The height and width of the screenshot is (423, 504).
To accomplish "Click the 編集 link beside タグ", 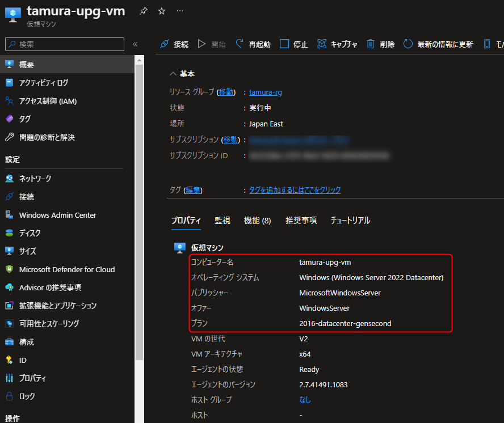I will point(193,190).
